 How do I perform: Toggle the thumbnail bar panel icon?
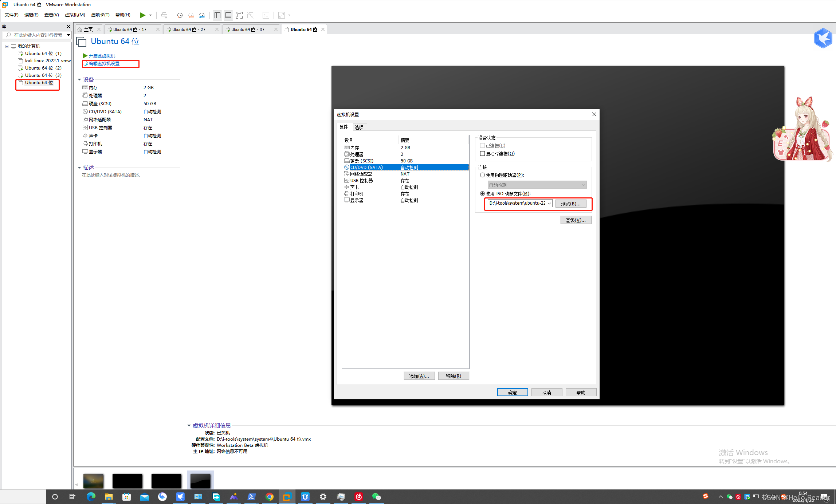[228, 15]
